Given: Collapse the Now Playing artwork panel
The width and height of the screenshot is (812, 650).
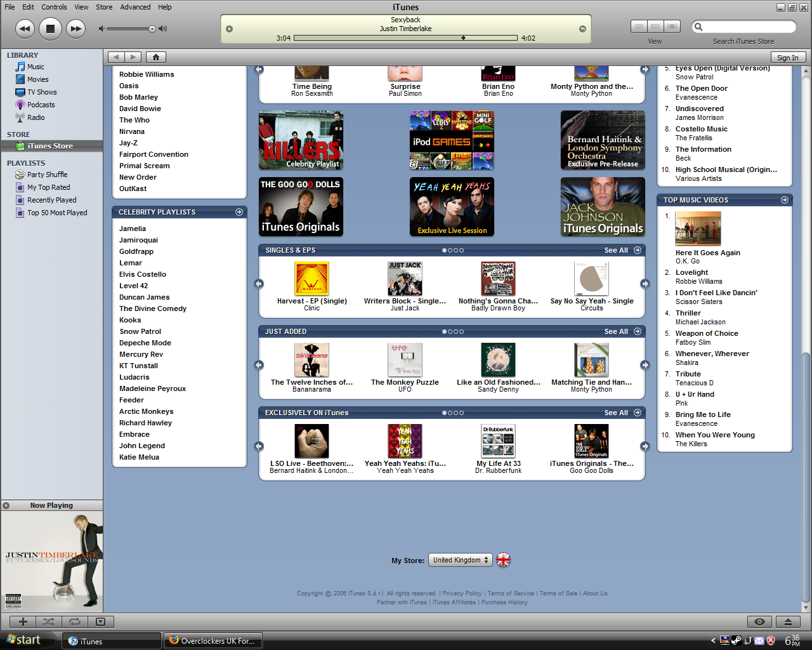Looking at the screenshot, I should click(x=6, y=506).
